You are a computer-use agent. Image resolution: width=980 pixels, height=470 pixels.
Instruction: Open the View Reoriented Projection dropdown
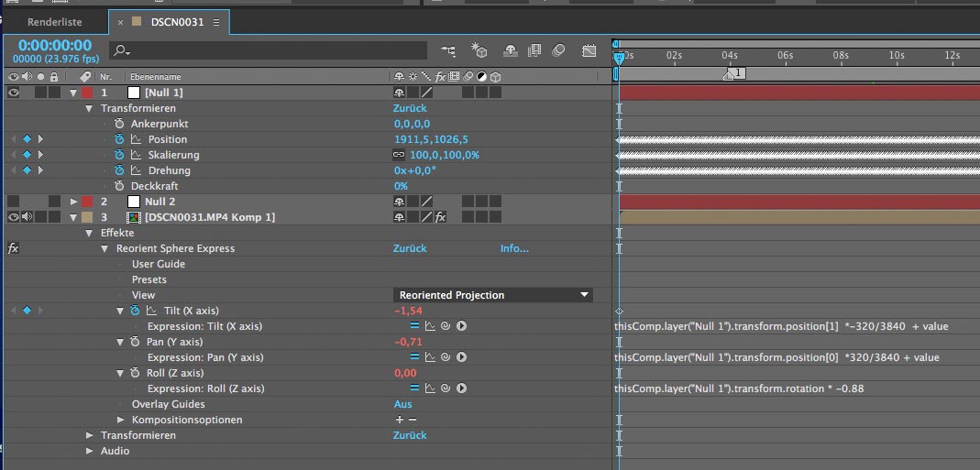tap(493, 295)
